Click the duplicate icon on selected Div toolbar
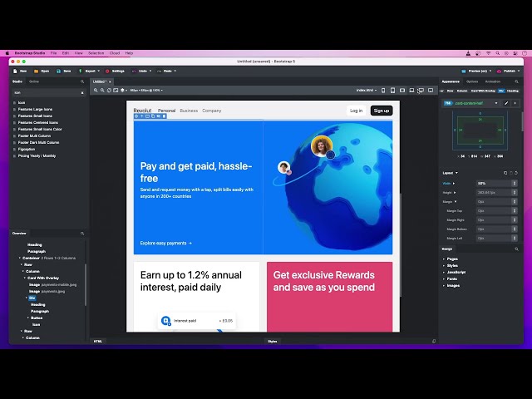The height and width of the screenshot is (399, 532). tap(153, 116)
